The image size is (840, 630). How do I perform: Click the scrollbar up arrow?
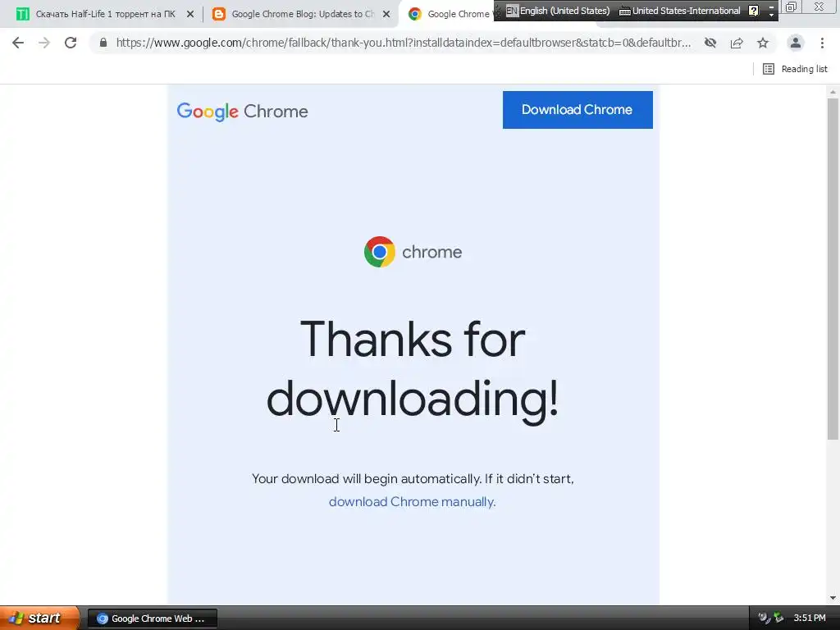[x=833, y=92]
